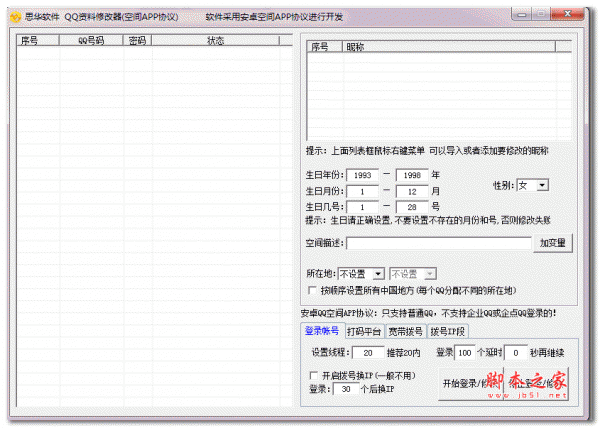The image size is (600, 428).
Task: Click the 设置线程 field with 20
Action: coord(368,353)
